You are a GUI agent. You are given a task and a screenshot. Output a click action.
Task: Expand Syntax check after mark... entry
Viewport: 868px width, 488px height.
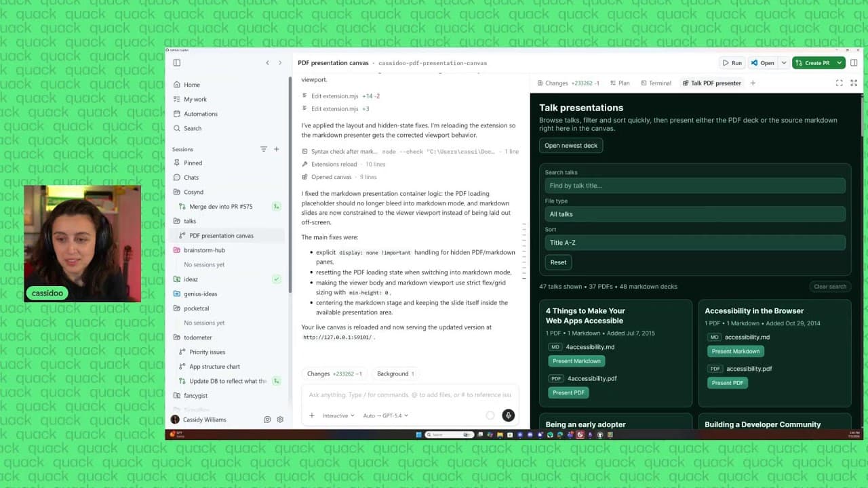click(410, 152)
